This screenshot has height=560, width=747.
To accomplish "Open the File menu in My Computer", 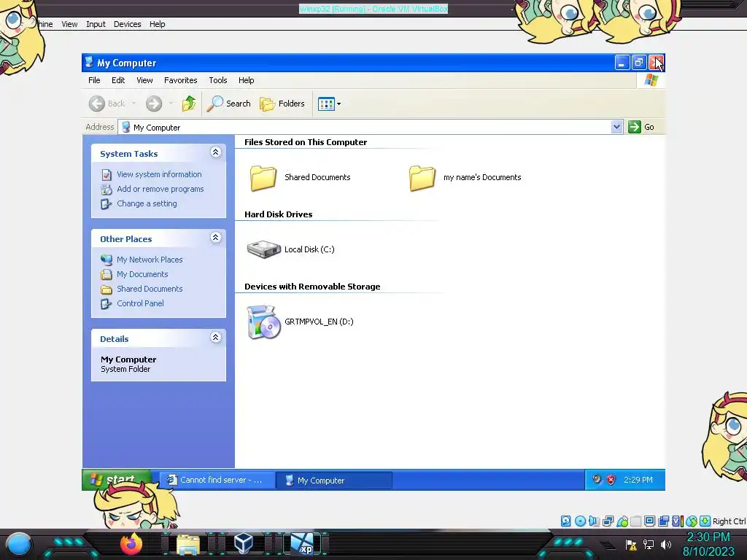I will point(94,80).
